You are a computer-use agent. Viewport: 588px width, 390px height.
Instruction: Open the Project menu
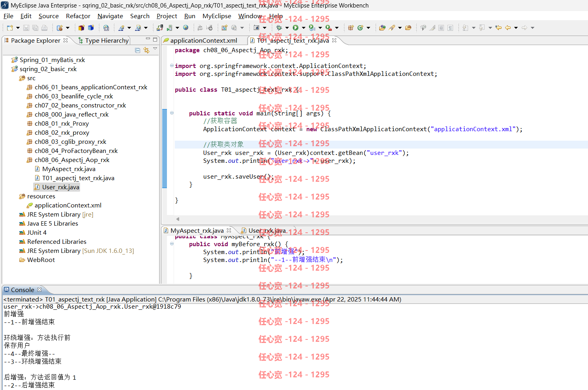tap(167, 16)
